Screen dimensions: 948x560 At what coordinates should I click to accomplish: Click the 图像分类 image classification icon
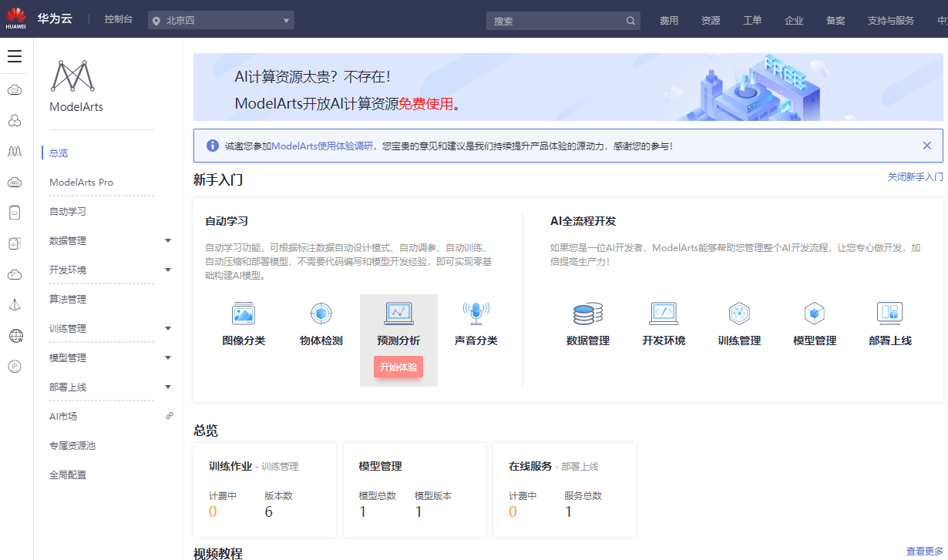244,314
